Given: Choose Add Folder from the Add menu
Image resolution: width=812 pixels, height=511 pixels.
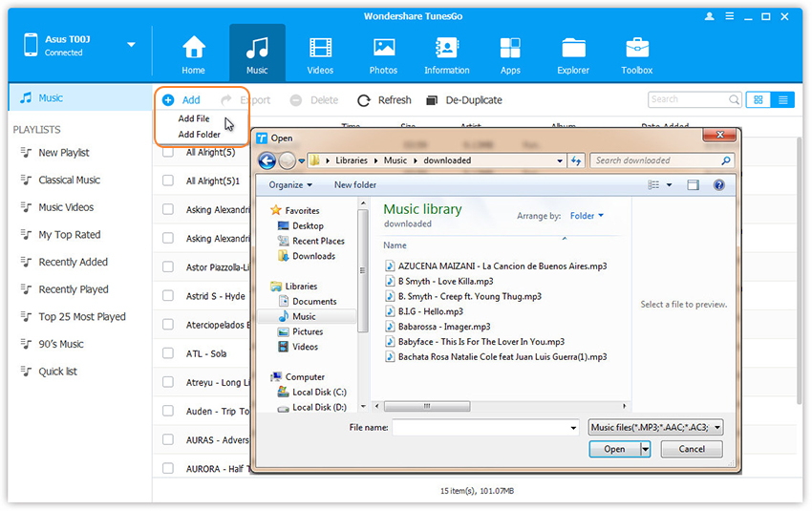Looking at the screenshot, I should [x=199, y=135].
